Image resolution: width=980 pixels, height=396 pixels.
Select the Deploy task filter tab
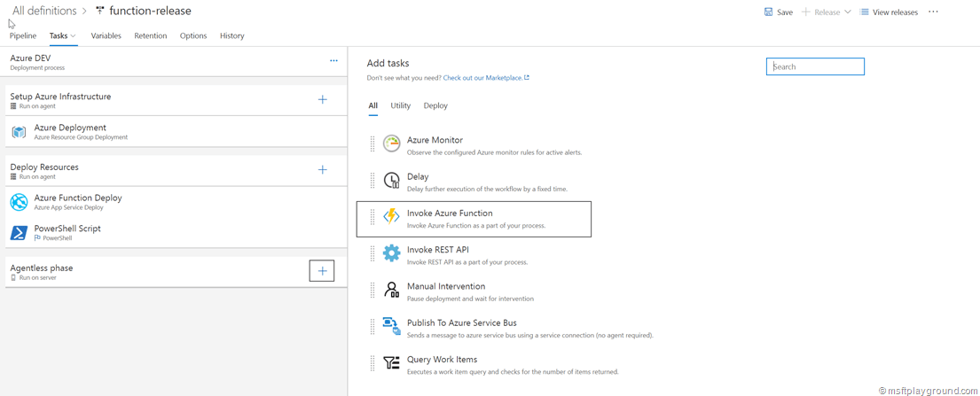435,105
